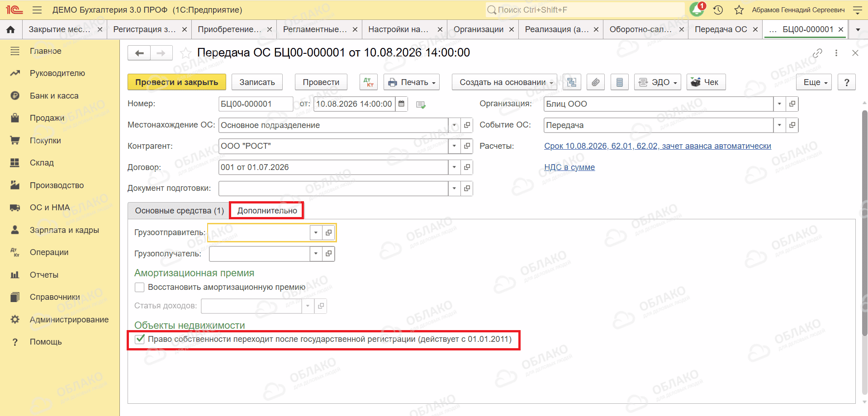
Task: Add document to favorites star
Action: [185, 53]
